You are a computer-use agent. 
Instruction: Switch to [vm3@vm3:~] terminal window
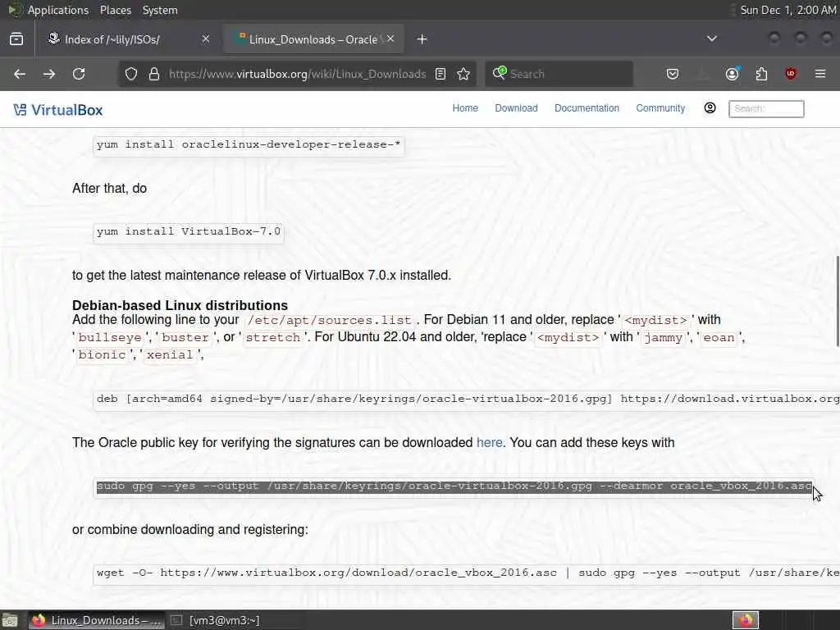coord(216,620)
